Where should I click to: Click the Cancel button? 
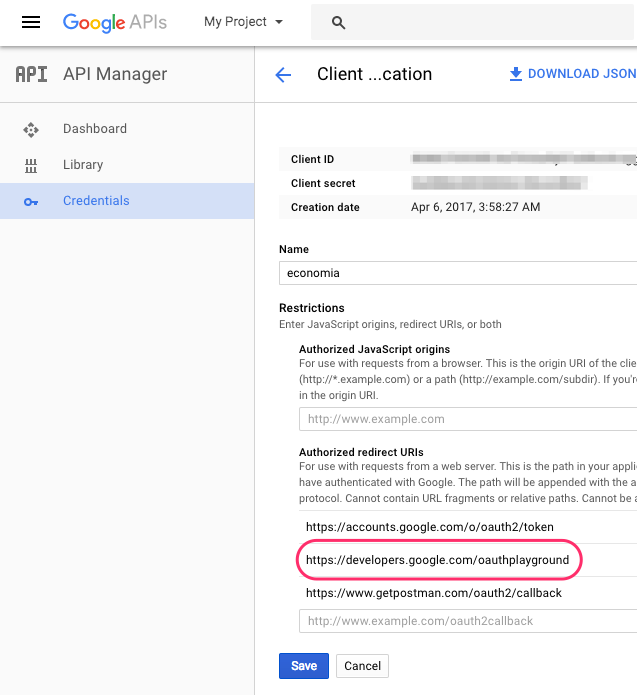363,666
